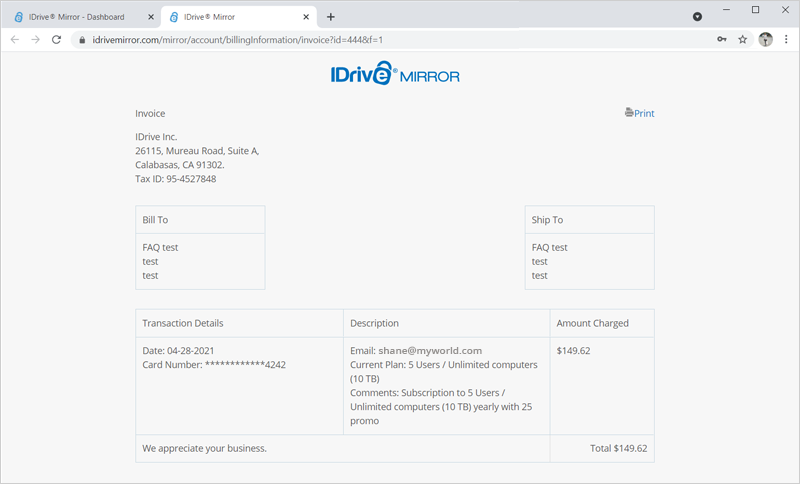Click the padlock site security icon
The height and width of the screenshot is (484, 800).
82,40
